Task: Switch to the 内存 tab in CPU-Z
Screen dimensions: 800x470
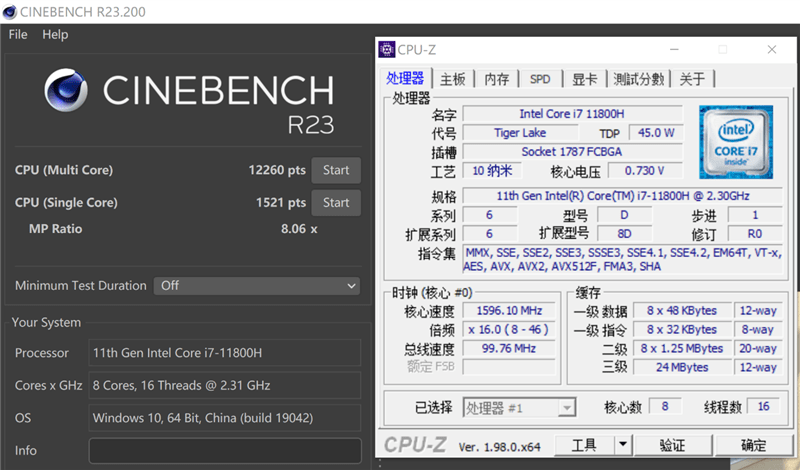Action: 496,79
